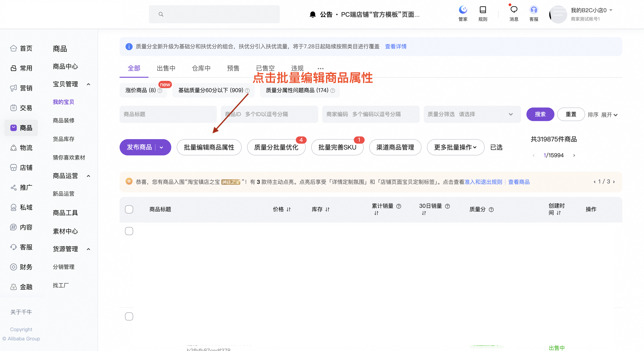Image resolution: width=644 pixels, height=351 pixels.
Task: Click the 搜索 search button
Action: pos(540,114)
